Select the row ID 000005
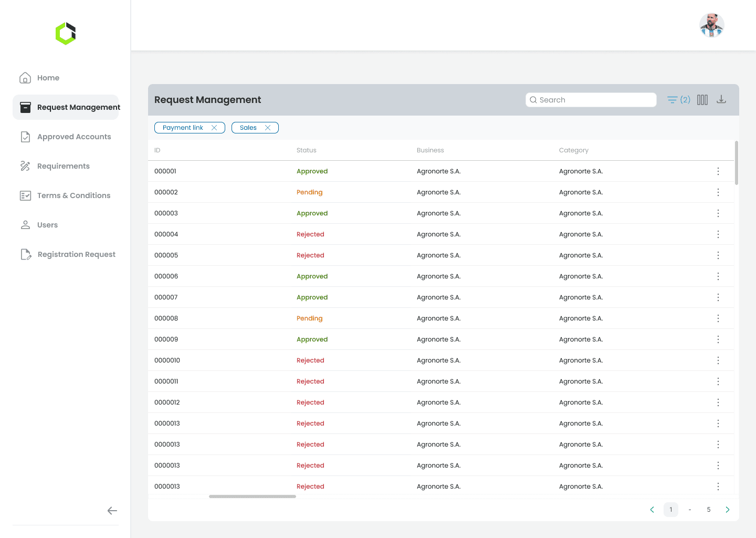Viewport: 756px width, 538px height. click(166, 255)
